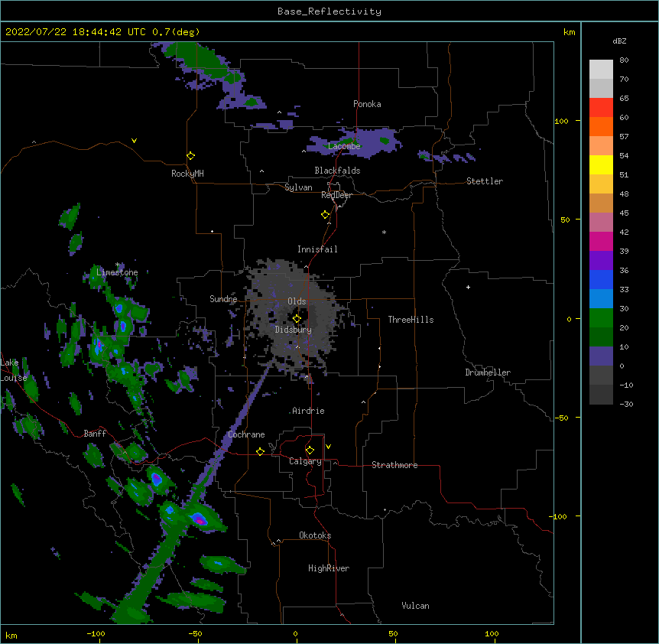659x644 pixels.
Task: Click the -30 value on dBZ legend
Action: click(x=626, y=404)
